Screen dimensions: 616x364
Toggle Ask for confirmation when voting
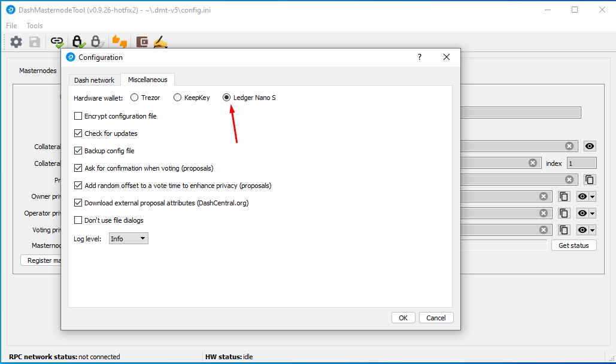pos(78,168)
